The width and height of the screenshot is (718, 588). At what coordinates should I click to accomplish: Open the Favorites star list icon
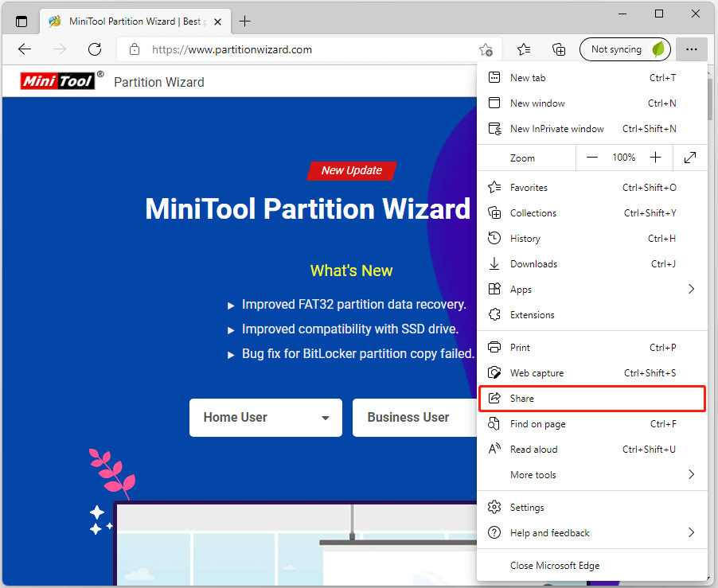(523, 49)
